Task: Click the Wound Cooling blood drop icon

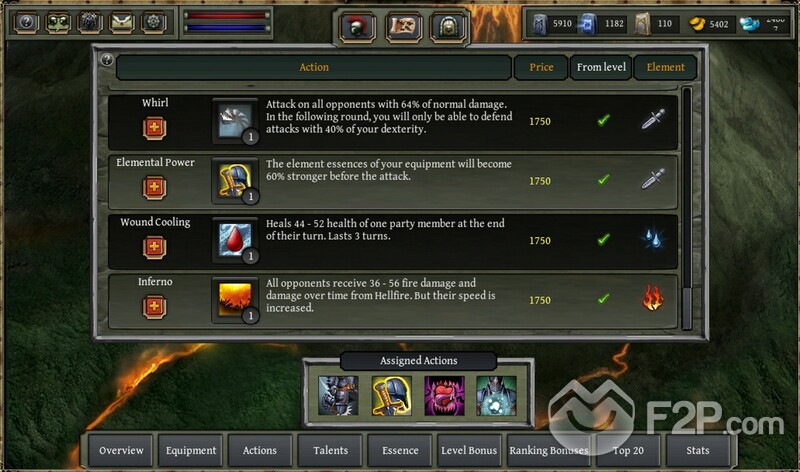Action: [235, 240]
